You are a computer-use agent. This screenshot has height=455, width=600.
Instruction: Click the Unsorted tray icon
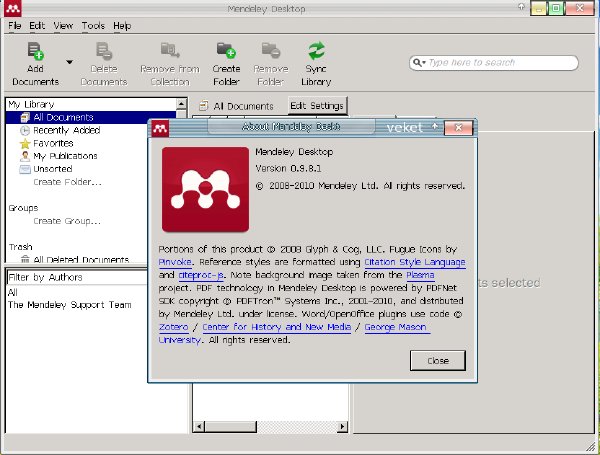(25, 169)
